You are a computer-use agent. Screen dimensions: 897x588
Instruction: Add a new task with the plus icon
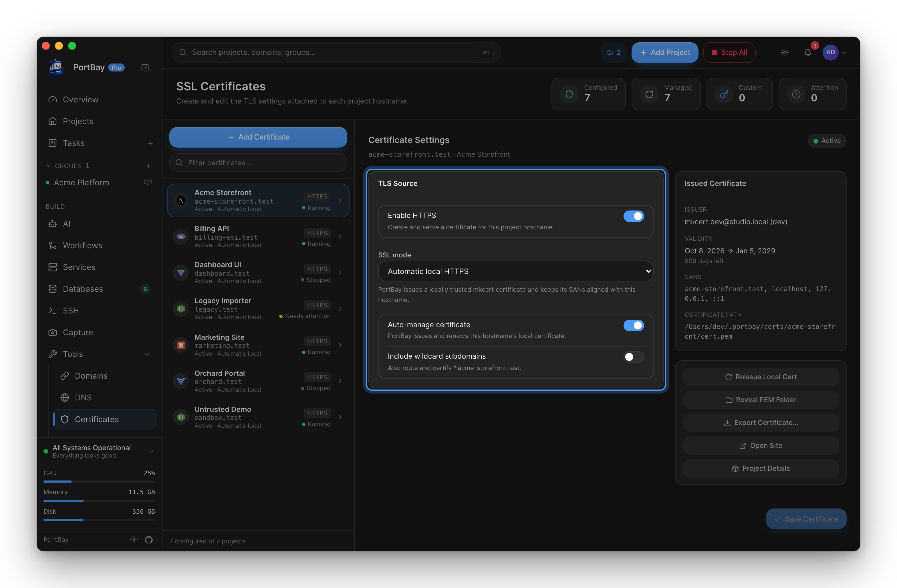(x=150, y=143)
